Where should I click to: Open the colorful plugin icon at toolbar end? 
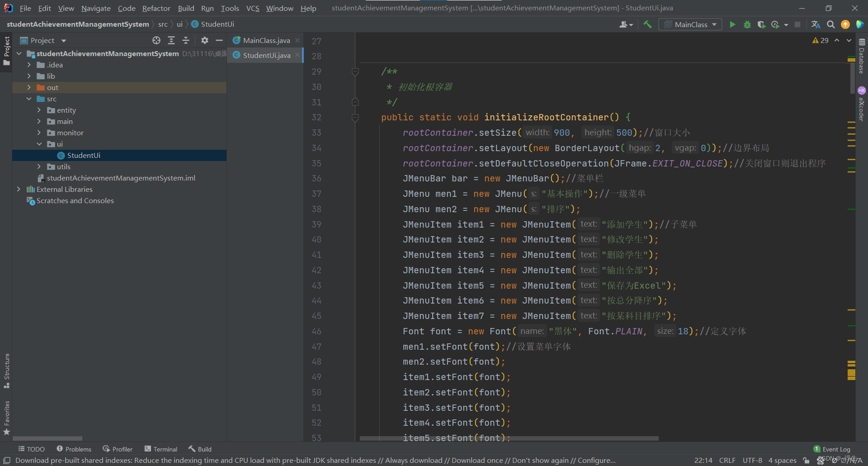(860, 24)
